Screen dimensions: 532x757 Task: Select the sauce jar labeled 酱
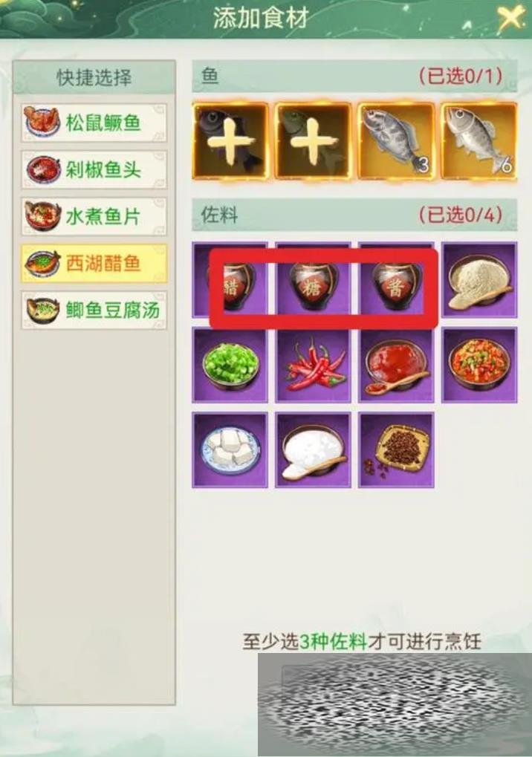coord(396,280)
